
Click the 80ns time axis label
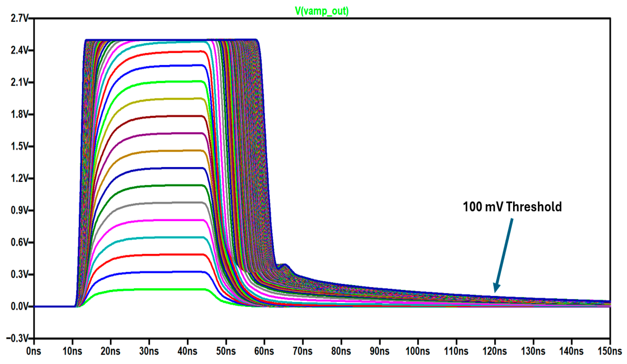click(x=341, y=351)
